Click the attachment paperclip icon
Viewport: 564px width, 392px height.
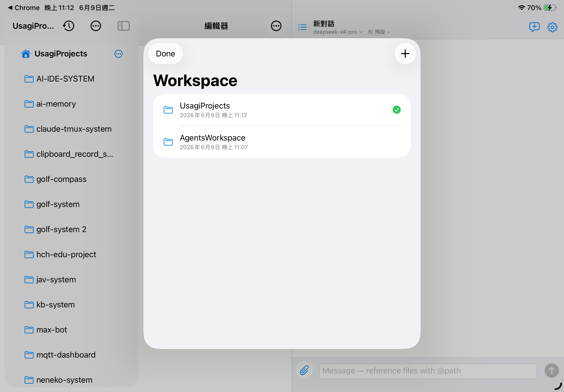tap(304, 370)
